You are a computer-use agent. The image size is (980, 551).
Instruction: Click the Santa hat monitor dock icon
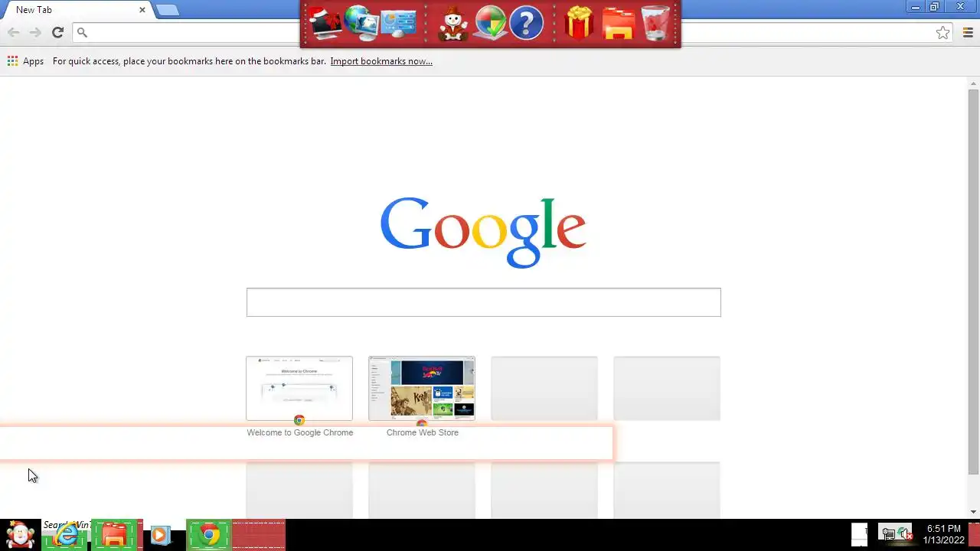[325, 23]
